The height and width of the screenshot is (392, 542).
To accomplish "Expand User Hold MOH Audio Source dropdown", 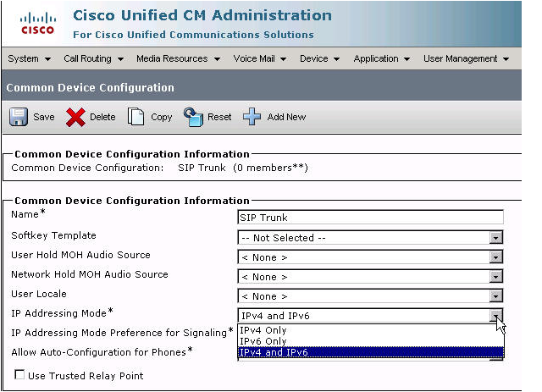I will [x=495, y=257].
